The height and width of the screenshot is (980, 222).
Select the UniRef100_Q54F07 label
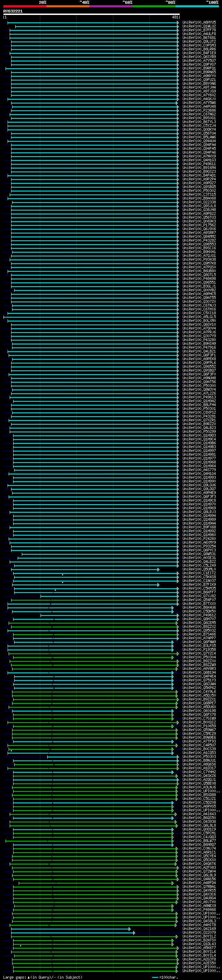tap(199, 600)
